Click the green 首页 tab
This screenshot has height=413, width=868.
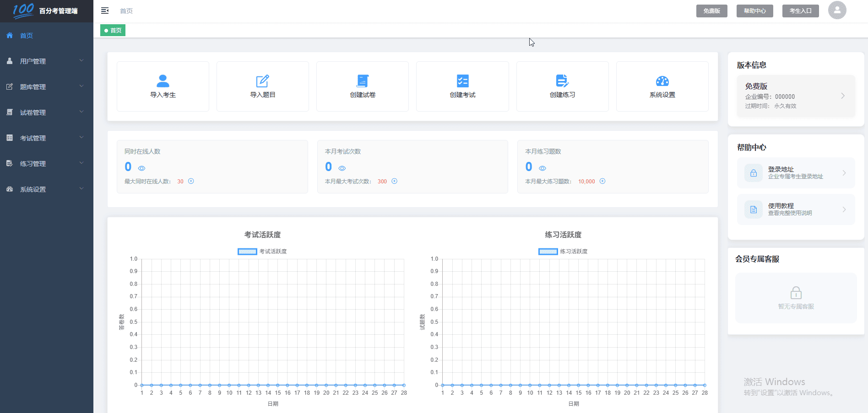(113, 30)
